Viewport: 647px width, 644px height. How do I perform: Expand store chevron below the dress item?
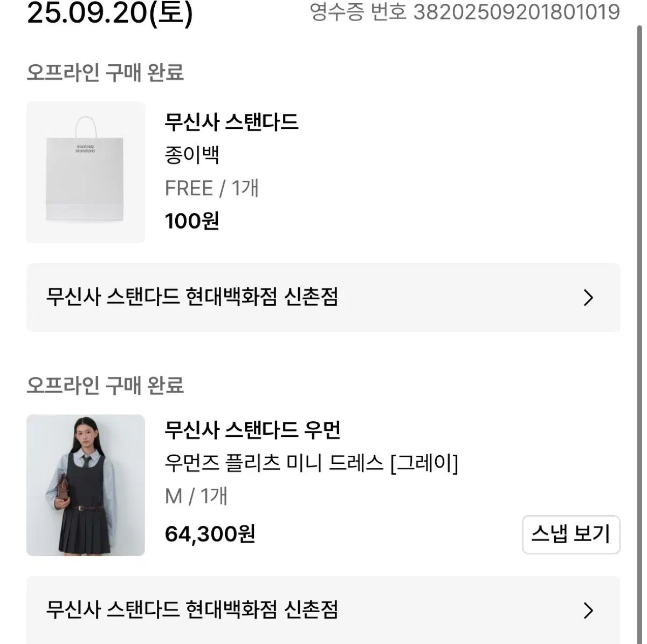[x=588, y=611]
